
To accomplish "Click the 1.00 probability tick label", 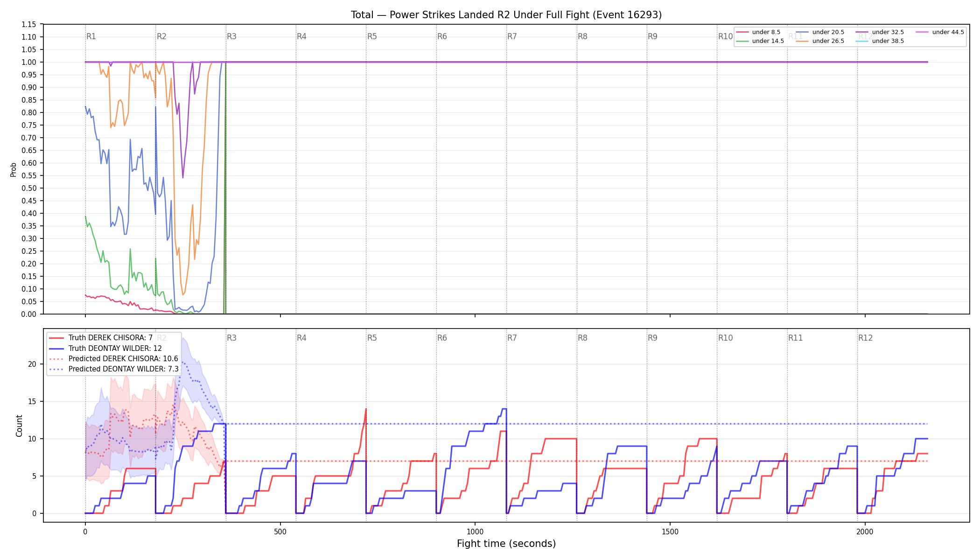I will (x=28, y=63).
